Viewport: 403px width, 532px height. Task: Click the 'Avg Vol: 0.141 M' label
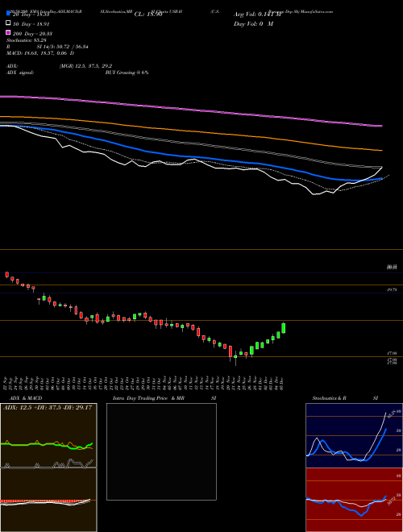pos(257,15)
